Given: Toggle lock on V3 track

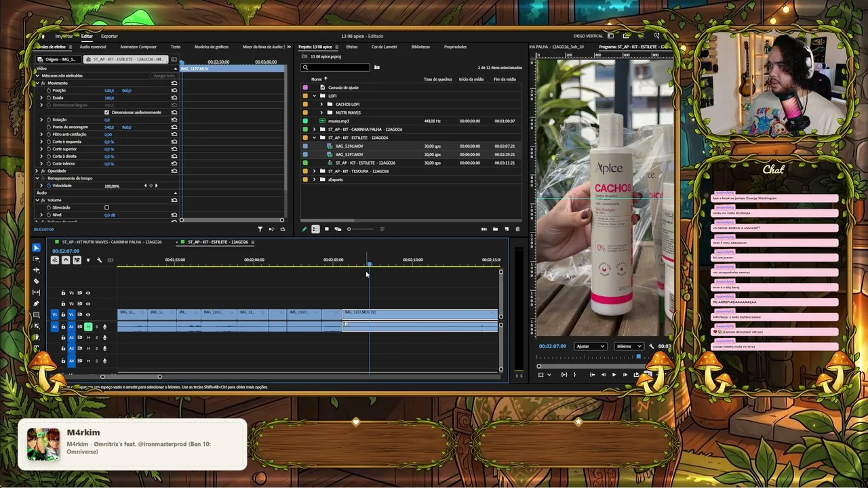Looking at the screenshot, I should (63, 293).
